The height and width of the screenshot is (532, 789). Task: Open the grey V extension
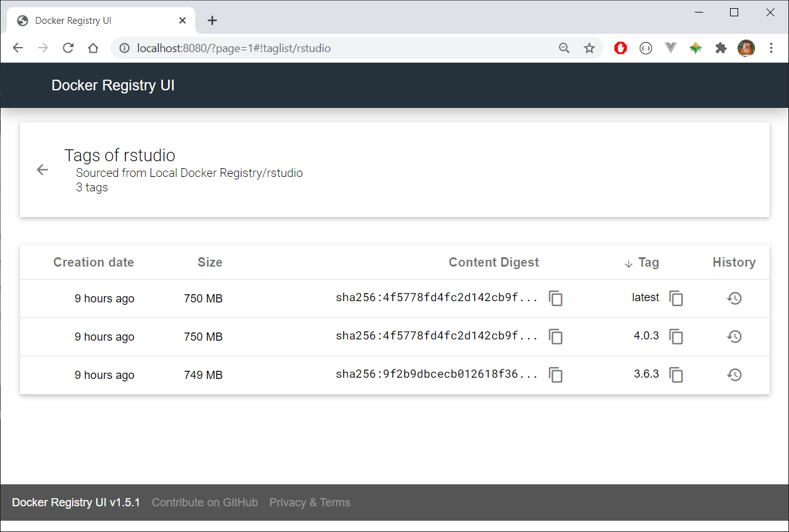(x=671, y=48)
